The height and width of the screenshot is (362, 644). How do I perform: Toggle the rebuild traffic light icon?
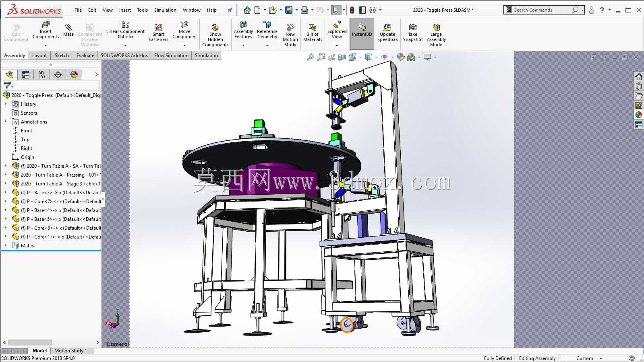click(352, 10)
